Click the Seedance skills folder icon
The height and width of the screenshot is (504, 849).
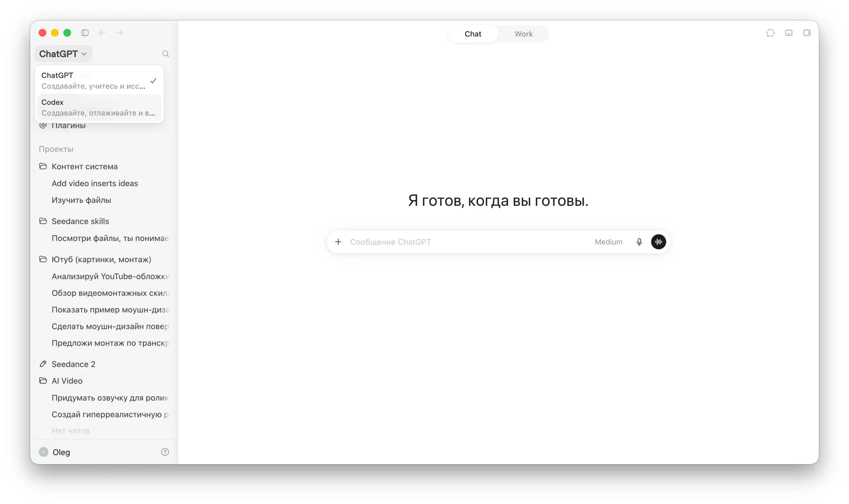[x=43, y=221]
